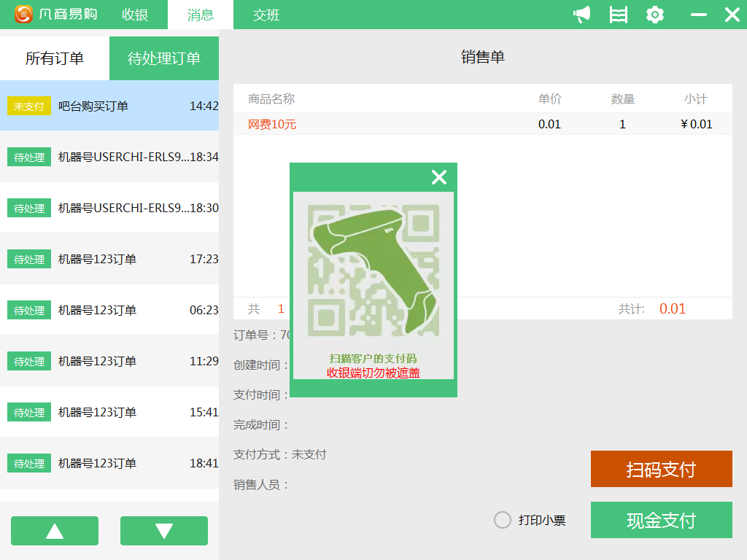Select 机器号123订单 at 17:23
The width and height of the screenshot is (747, 560).
(x=109, y=259)
